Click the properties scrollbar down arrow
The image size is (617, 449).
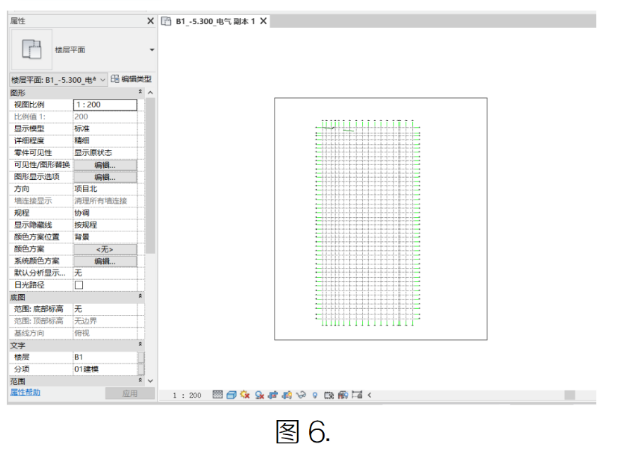click(150, 381)
